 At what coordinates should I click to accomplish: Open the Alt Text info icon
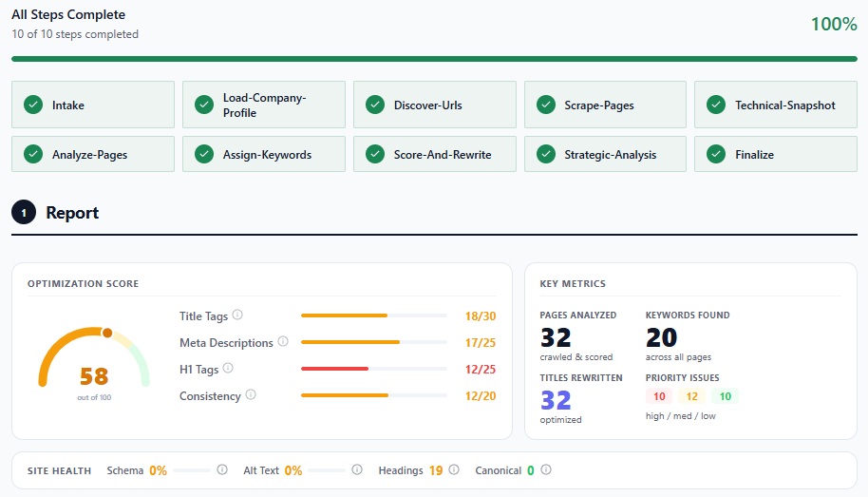pos(357,469)
